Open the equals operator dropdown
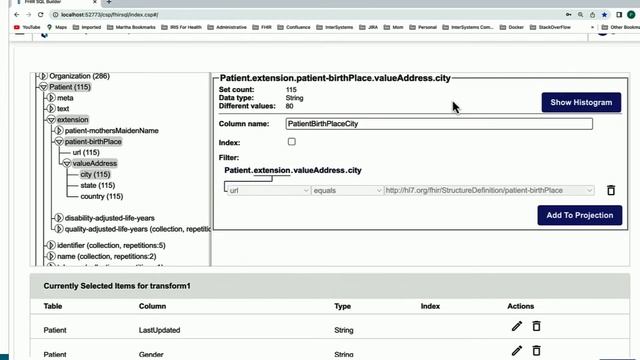Image resolution: width=640 pixels, height=360 pixels. (347, 191)
